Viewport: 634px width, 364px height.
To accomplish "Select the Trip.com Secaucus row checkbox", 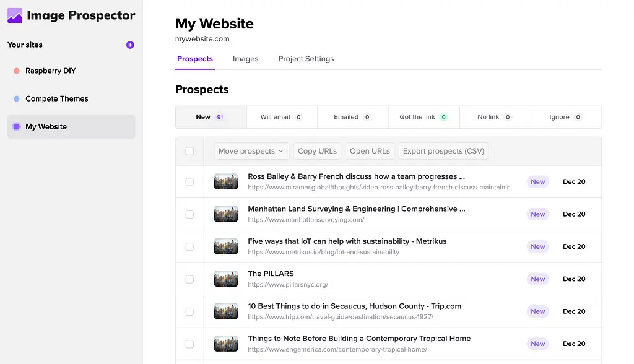I will 189,311.
